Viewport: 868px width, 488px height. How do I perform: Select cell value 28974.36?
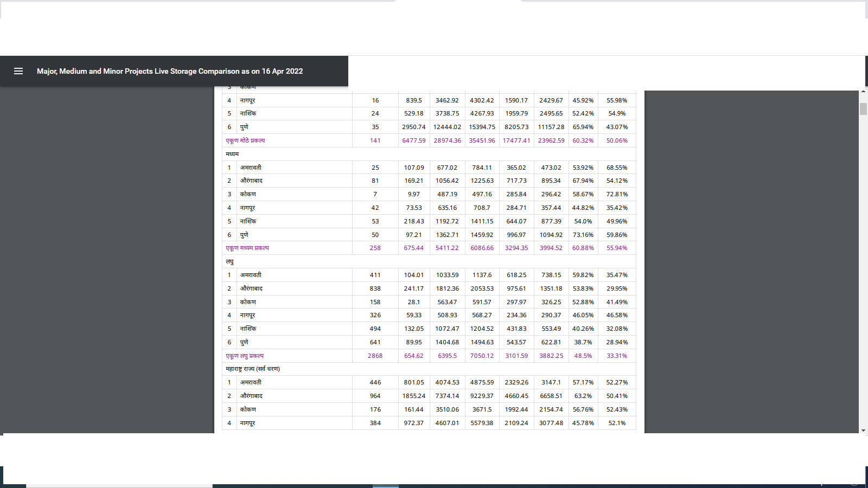point(447,140)
